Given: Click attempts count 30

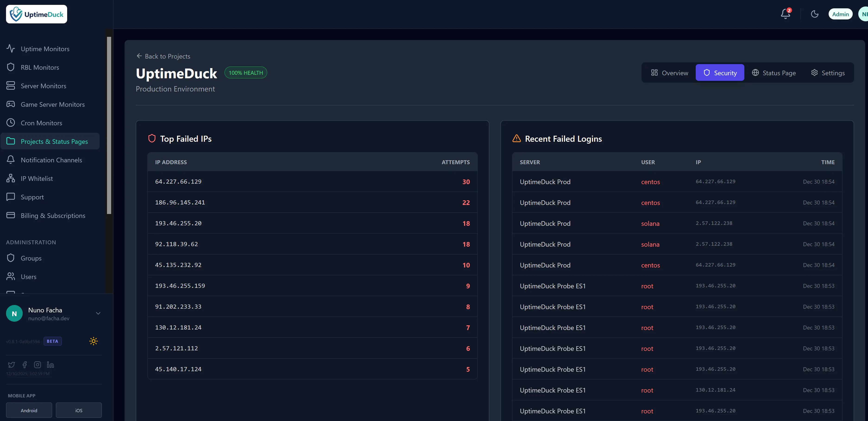Looking at the screenshot, I should point(466,182).
